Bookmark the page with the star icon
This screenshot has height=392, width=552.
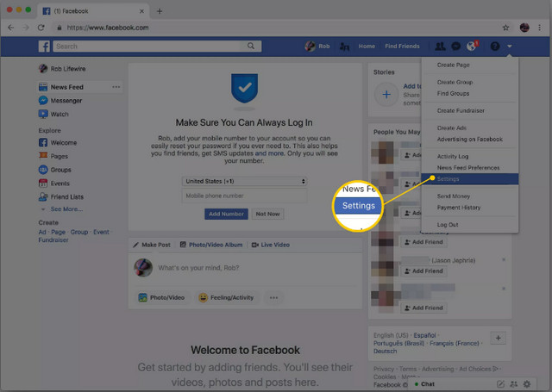pos(505,28)
